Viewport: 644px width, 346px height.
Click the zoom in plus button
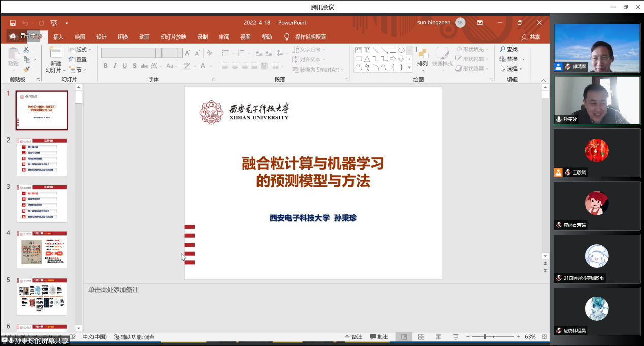[518, 337]
